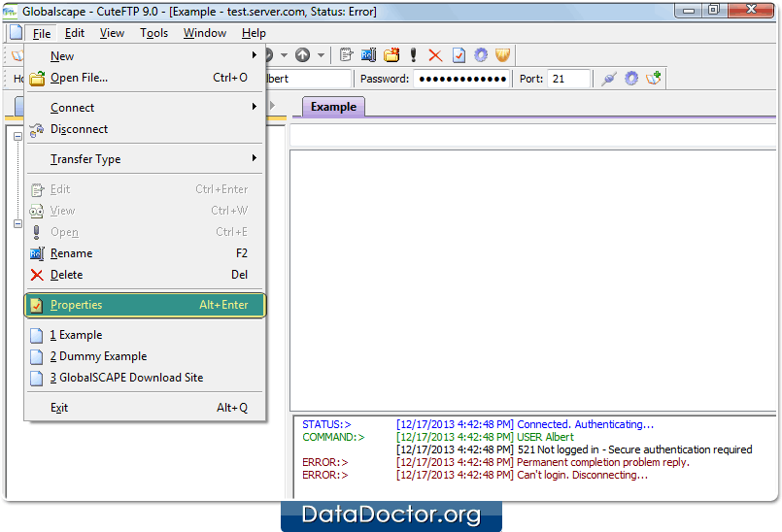Switch to the Example tab

click(333, 107)
